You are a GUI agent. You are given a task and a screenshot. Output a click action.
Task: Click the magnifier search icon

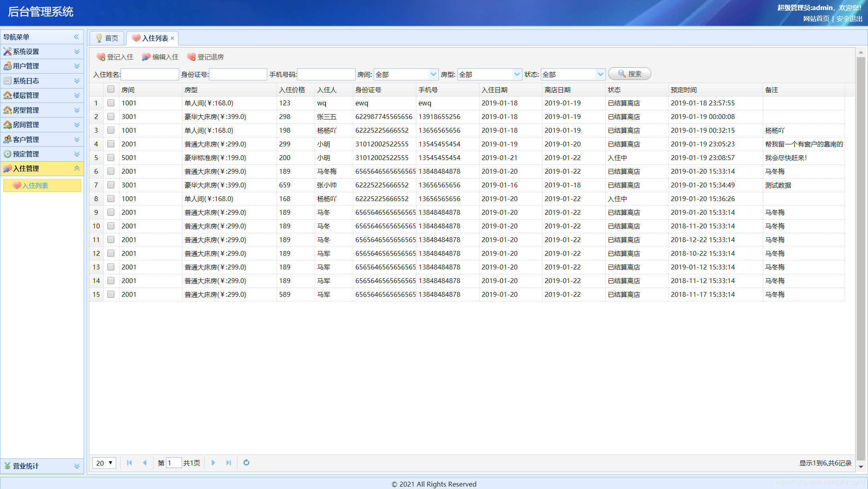[622, 74]
